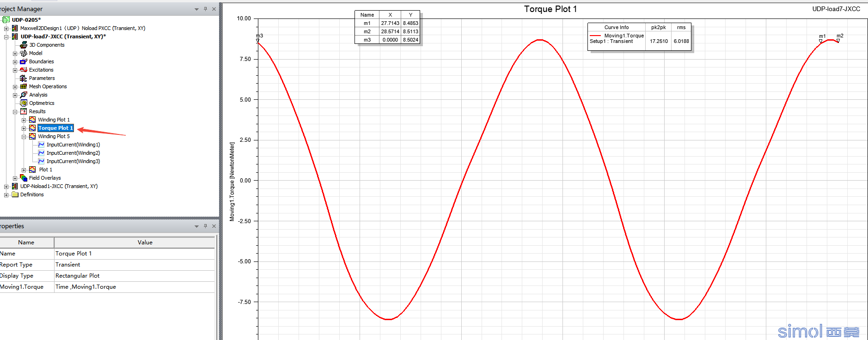Viewport: 868px width, 340px height.
Task: Click the red Moving1.Torque legend line swatch
Action: pyautogui.click(x=595, y=36)
